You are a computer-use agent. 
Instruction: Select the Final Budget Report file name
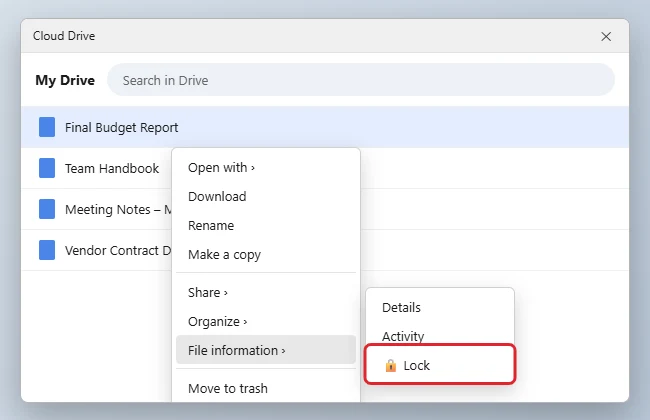pos(121,127)
